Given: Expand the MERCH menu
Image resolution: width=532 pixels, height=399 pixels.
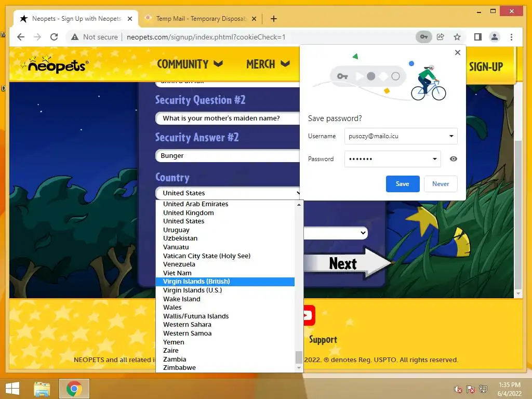Looking at the screenshot, I should [268, 64].
